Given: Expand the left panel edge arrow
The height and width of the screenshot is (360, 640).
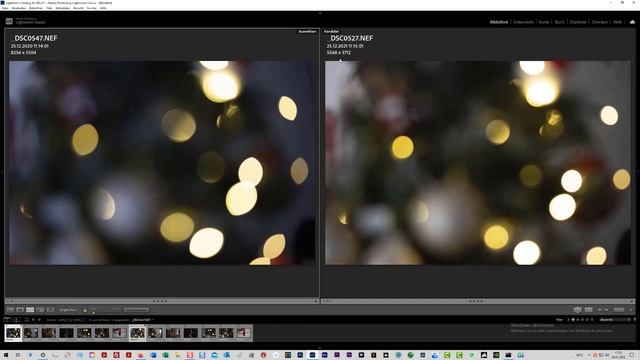Looking at the screenshot, I should 2,172.
